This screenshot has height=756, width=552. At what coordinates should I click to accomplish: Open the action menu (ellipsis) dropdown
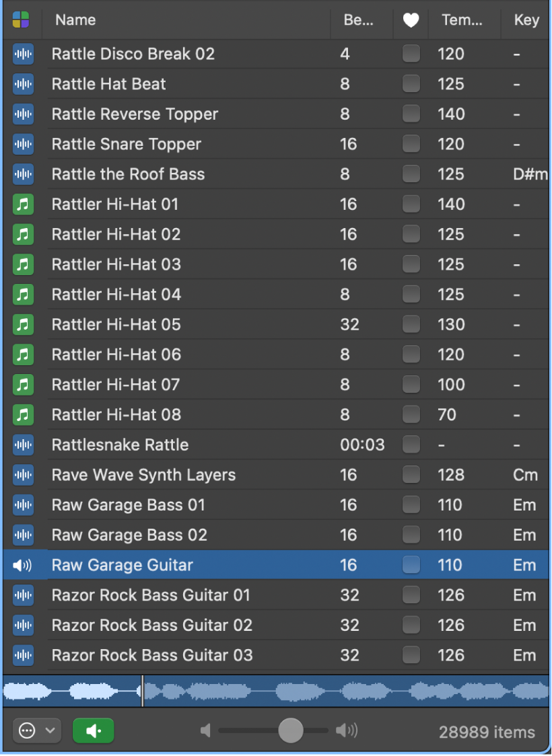(36, 731)
